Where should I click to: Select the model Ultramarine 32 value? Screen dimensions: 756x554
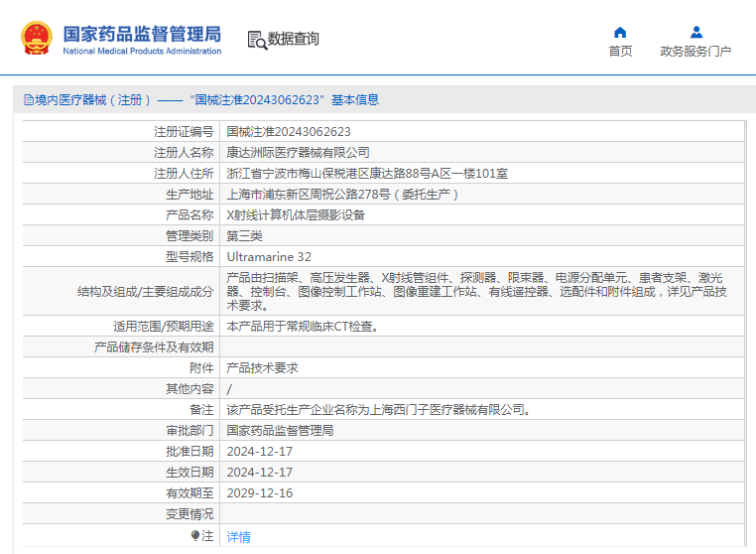pos(269,257)
